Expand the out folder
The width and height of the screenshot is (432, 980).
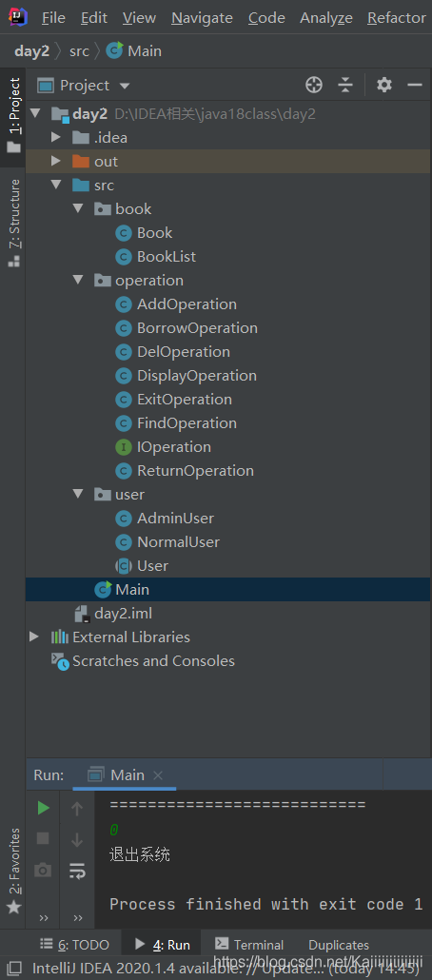(55, 161)
